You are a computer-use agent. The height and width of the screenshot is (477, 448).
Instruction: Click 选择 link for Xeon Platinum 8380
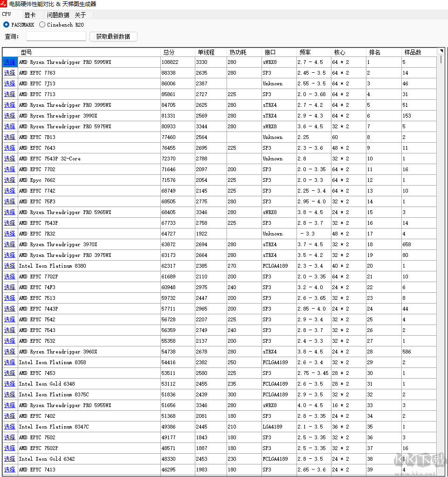point(10,266)
